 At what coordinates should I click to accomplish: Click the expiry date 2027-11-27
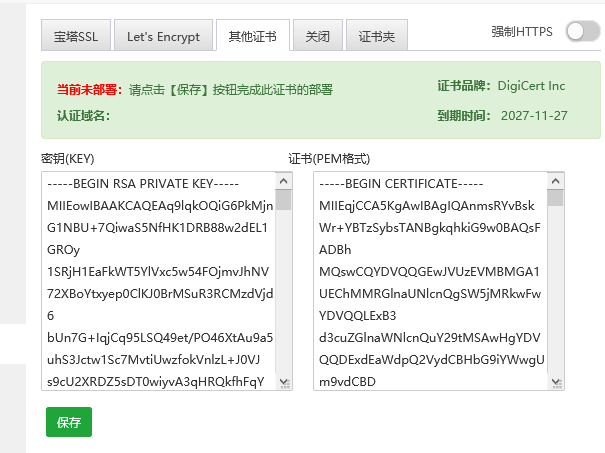[x=534, y=115]
